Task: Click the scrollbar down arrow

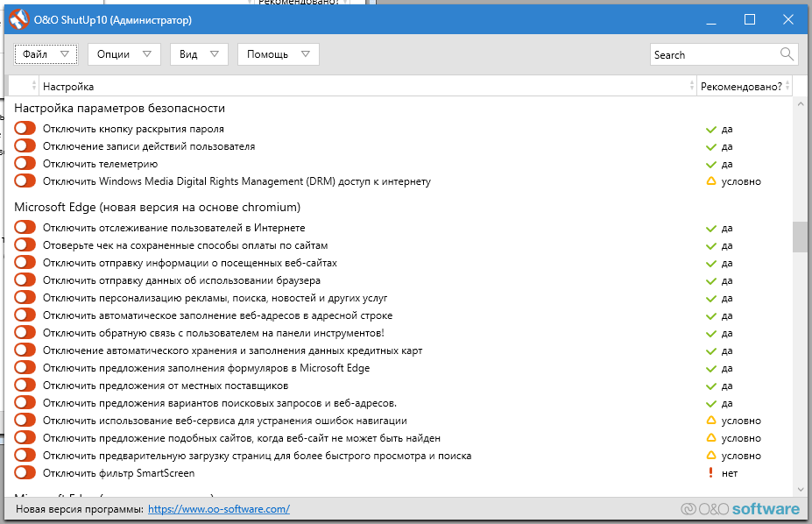Action: click(x=800, y=489)
